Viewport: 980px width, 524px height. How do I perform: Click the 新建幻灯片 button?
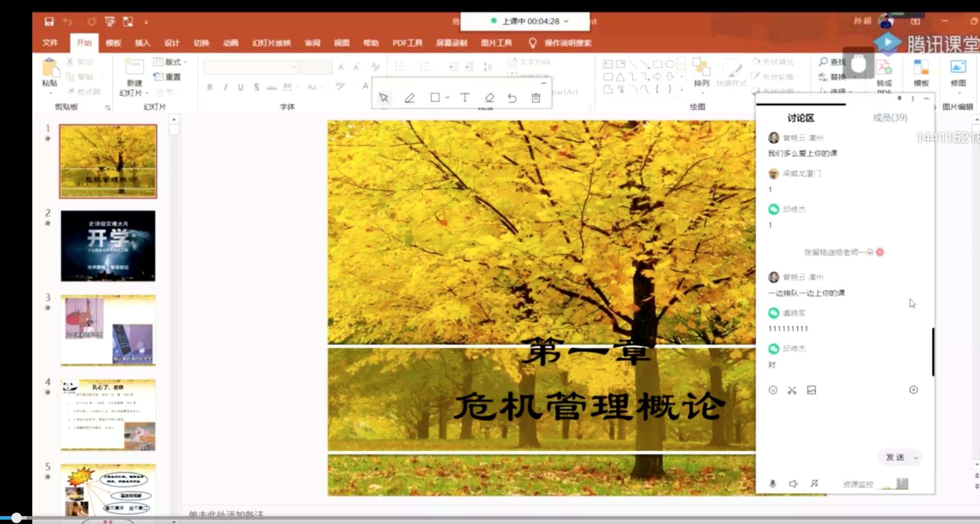click(x=134, y=70)
